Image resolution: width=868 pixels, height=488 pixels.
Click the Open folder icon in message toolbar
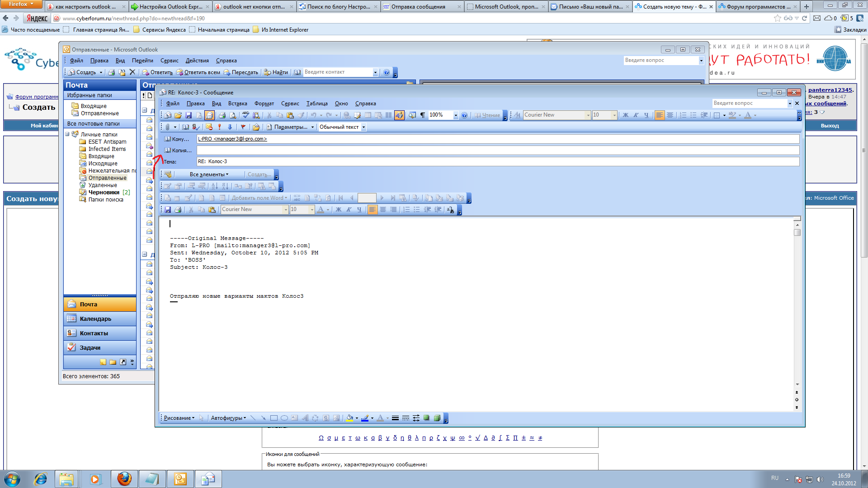[178, 115]
